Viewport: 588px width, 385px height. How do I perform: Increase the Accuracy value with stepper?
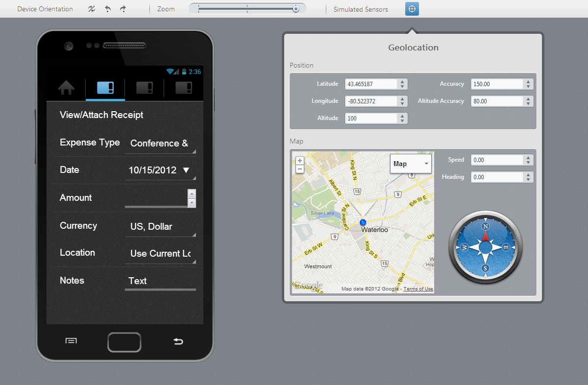[x=528, y=82]
